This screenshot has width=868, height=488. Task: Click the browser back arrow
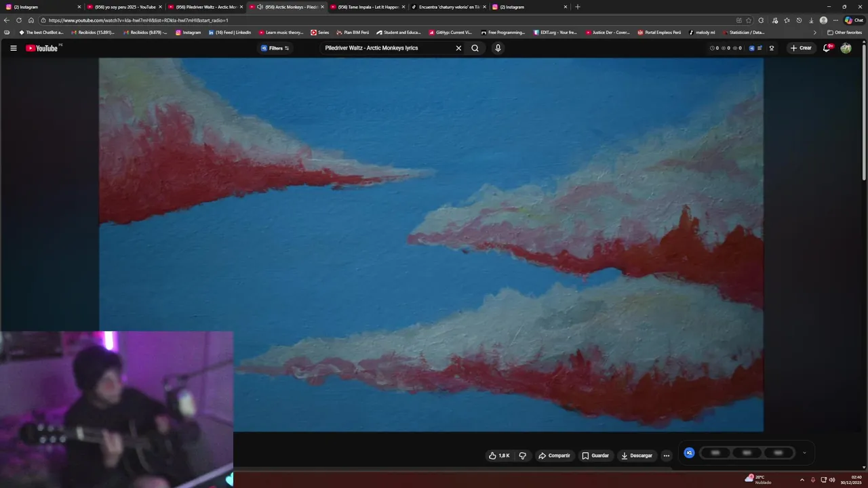coord(7,20)
